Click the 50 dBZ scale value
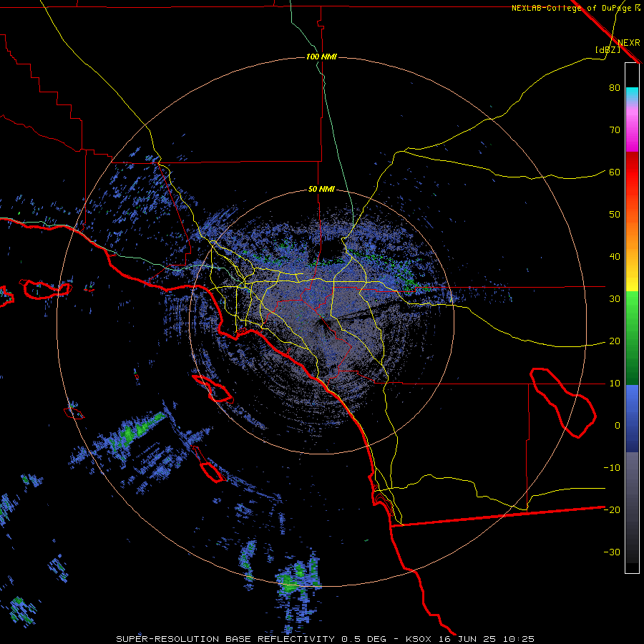Image resolution: width=644 pixels, height=644 pixels. (x=615, y=215)
